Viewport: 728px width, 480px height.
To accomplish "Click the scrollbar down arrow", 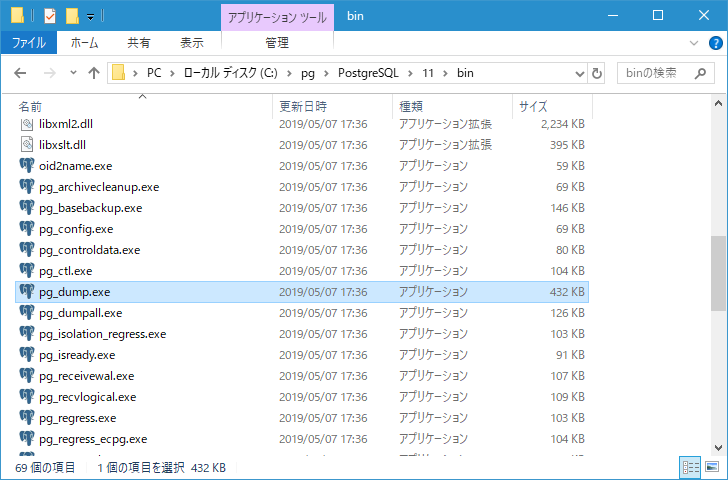I will pos(718,448).
